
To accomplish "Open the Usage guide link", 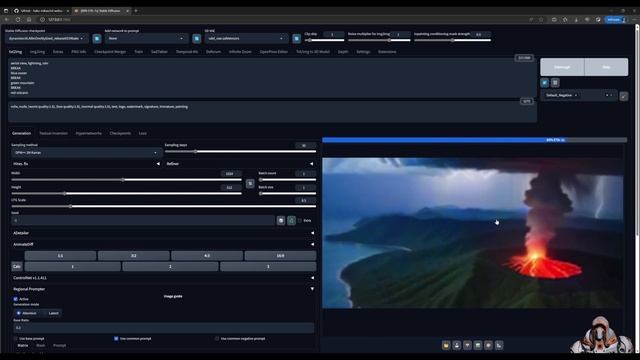I will (x=173, y=296).
